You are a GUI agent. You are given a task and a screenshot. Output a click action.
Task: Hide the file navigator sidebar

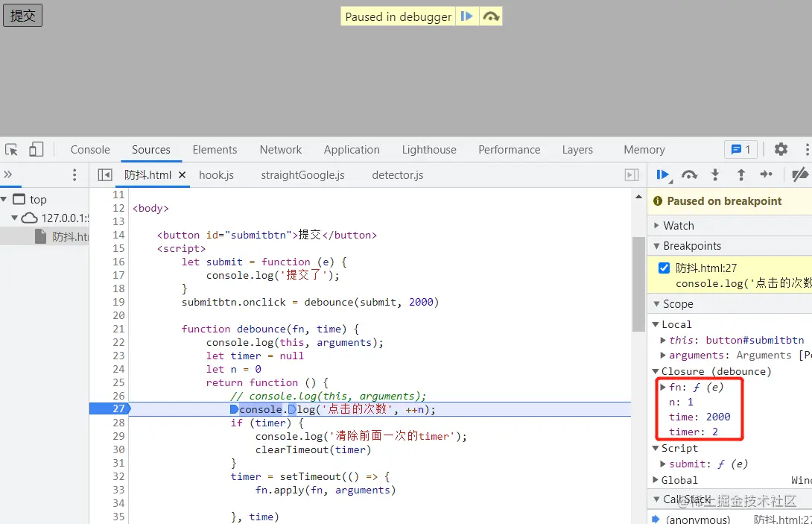(x=104, y=175)
